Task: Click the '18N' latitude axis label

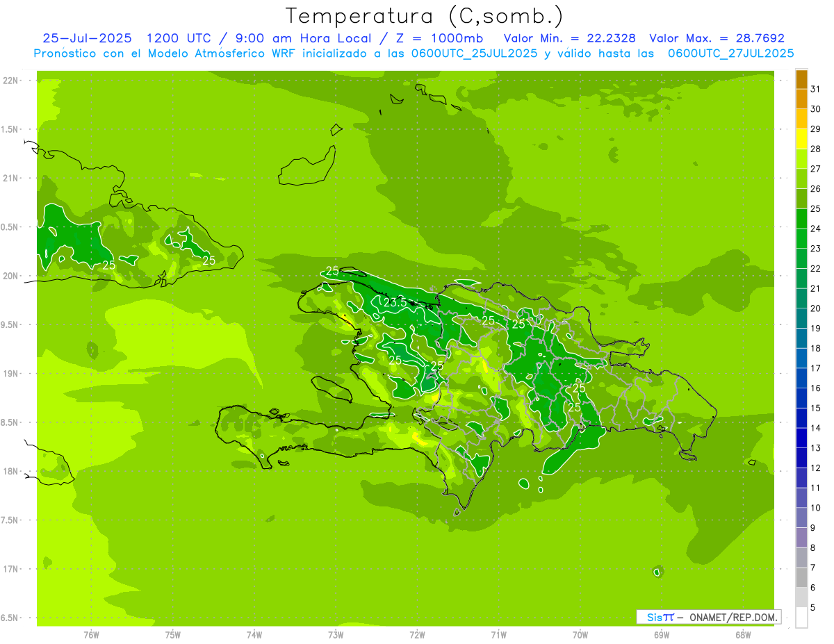Action: [x=11, y=472]
